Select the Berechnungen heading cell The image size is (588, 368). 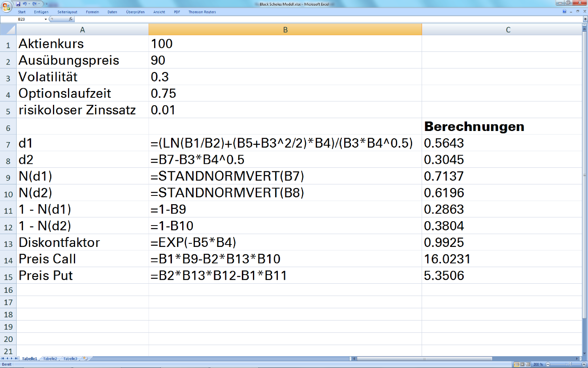502,127
